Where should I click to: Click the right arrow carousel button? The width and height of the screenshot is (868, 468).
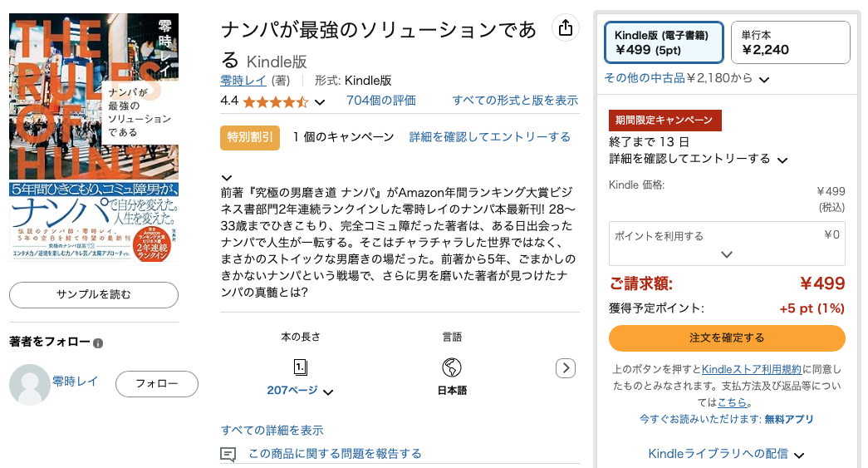coord(565,367)
